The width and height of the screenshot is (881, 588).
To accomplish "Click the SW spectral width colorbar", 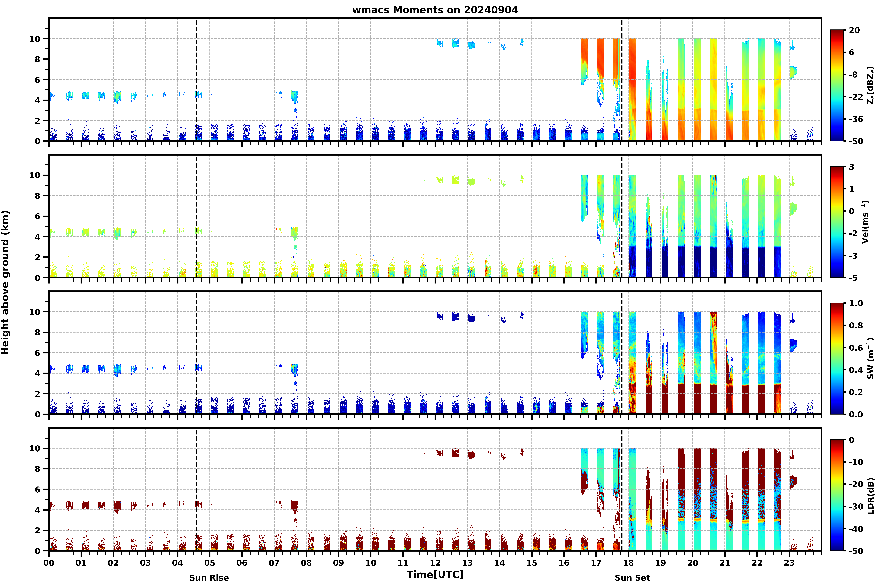I will point(837,358).
